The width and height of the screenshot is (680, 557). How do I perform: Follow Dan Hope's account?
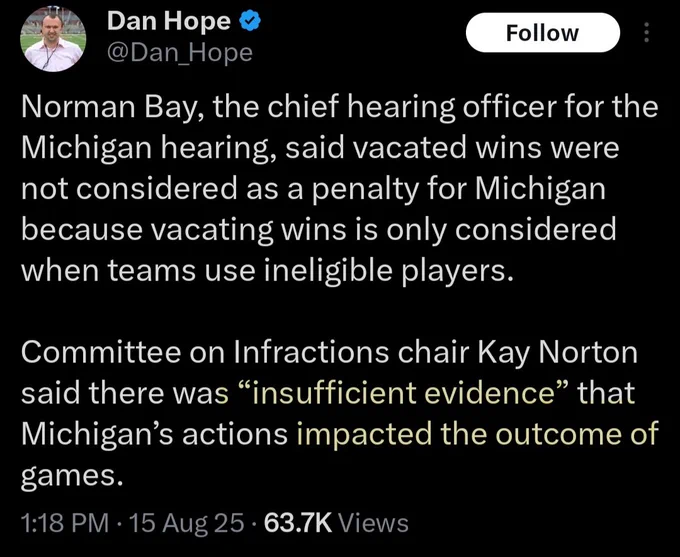pos(542,33)
